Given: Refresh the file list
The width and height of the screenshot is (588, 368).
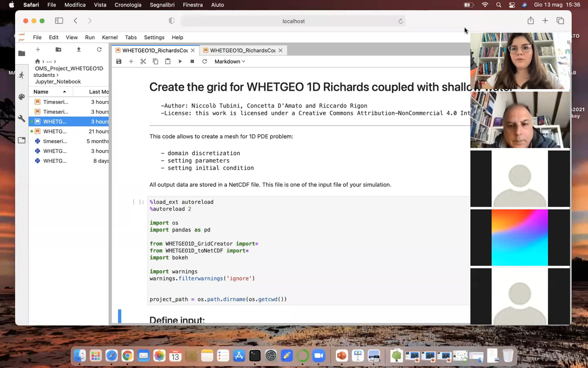Looking at the screenshot, I should [99, 50].
